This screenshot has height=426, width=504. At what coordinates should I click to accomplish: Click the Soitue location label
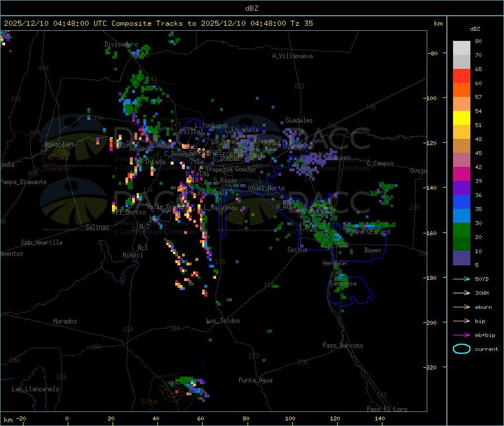297,250
